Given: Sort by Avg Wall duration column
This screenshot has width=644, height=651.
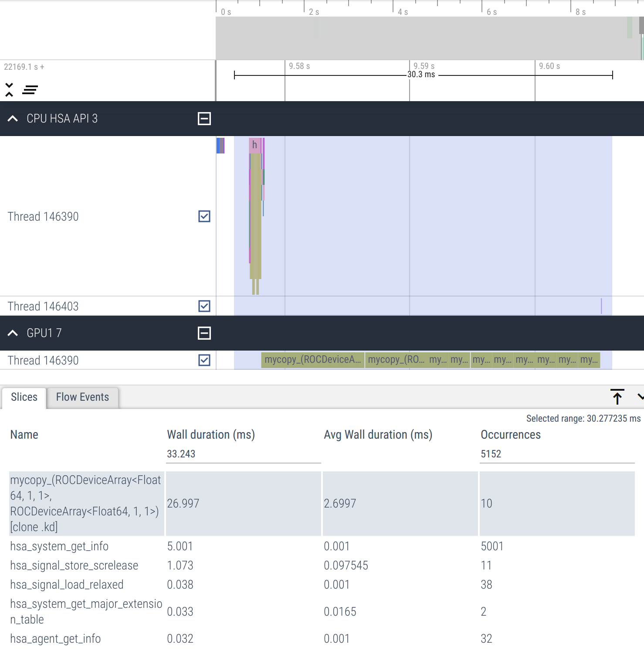Looking at the screenshot, I should [378, 435].
